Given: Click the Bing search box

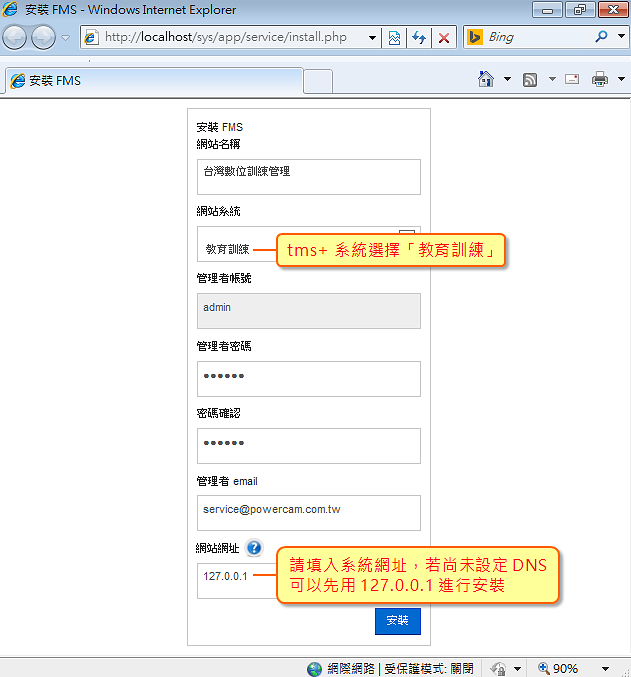Looking at the screenshot, I should (538, 37).
